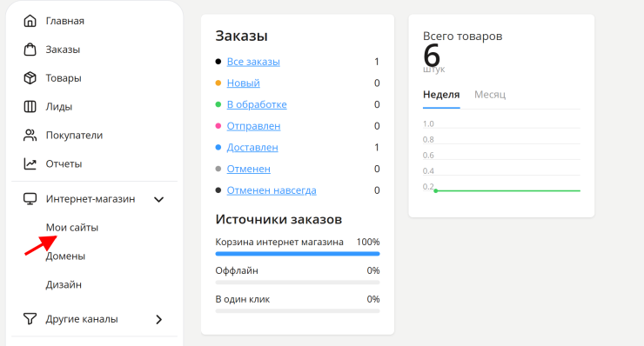
Task: Open Отчеты section
Action: pyautogui.click(x=64, y=163)
